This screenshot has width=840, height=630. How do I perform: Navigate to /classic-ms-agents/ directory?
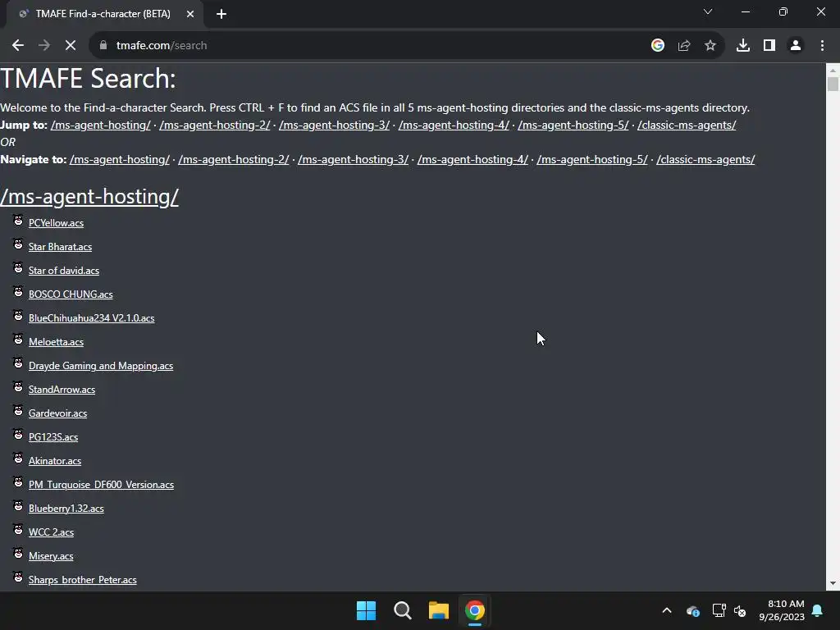point(705,159)
